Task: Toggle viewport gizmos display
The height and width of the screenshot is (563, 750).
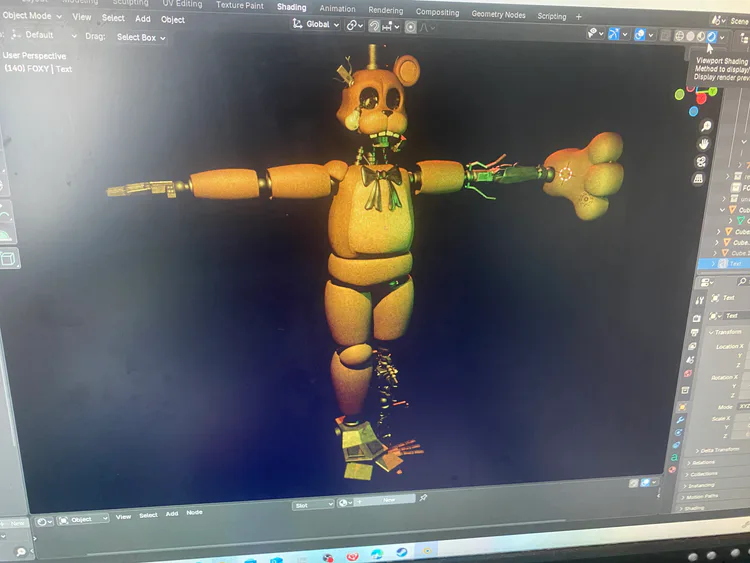Action: (614, 34)
